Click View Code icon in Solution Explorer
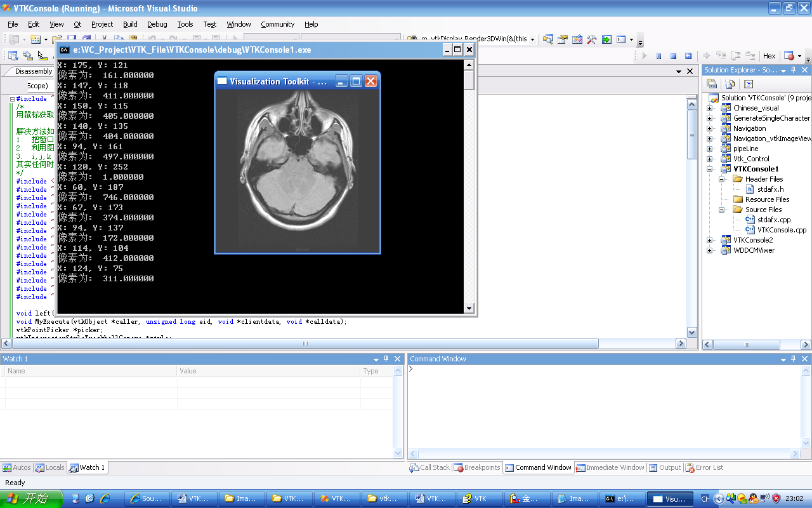812x508 pixels. (x=749, y=84)
